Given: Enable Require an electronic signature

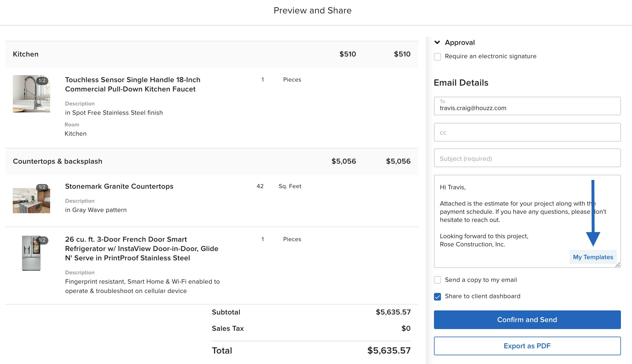Looking at the screenshot, I should click(437, 56).
